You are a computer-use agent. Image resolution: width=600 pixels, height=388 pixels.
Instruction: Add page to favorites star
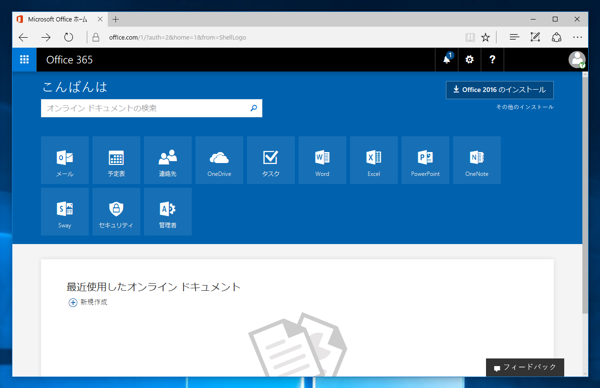tap(486, 37)
